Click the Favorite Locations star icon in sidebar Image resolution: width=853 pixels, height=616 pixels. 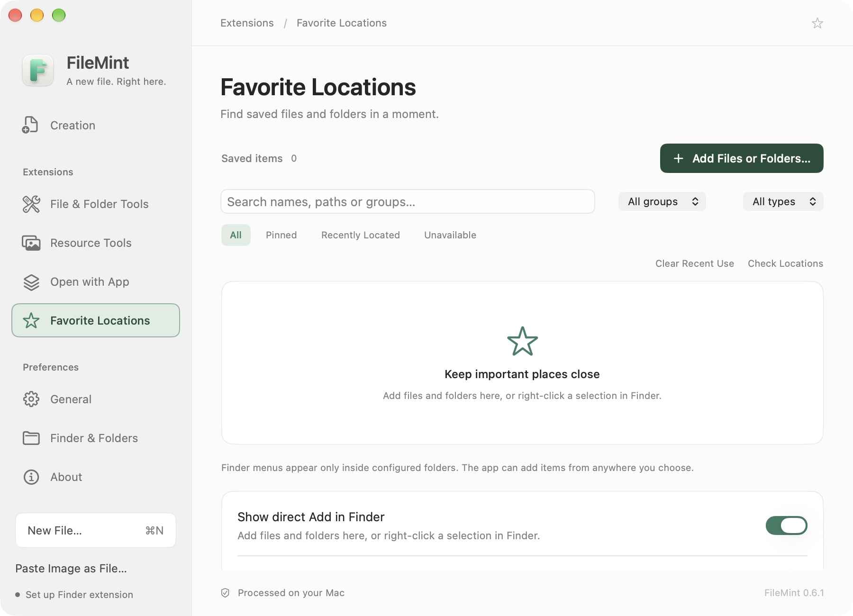[31, 321]
